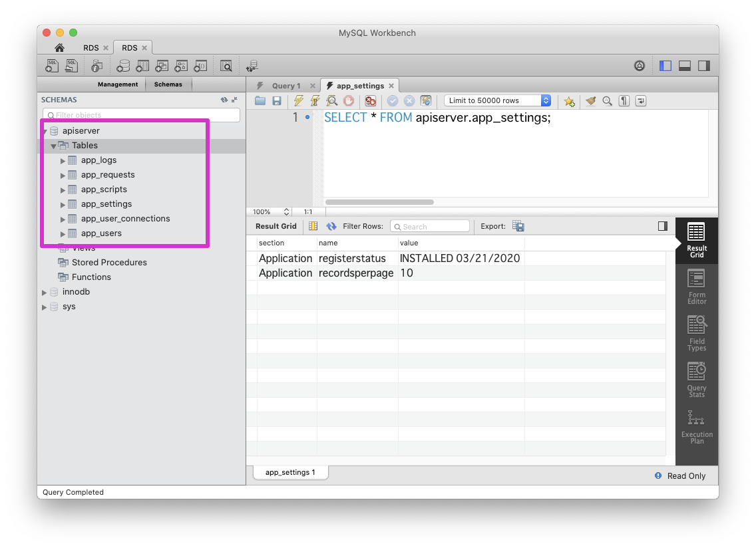Commit the transaction check icon
This screenshot has height=548, width=756.
click(393, 100)
